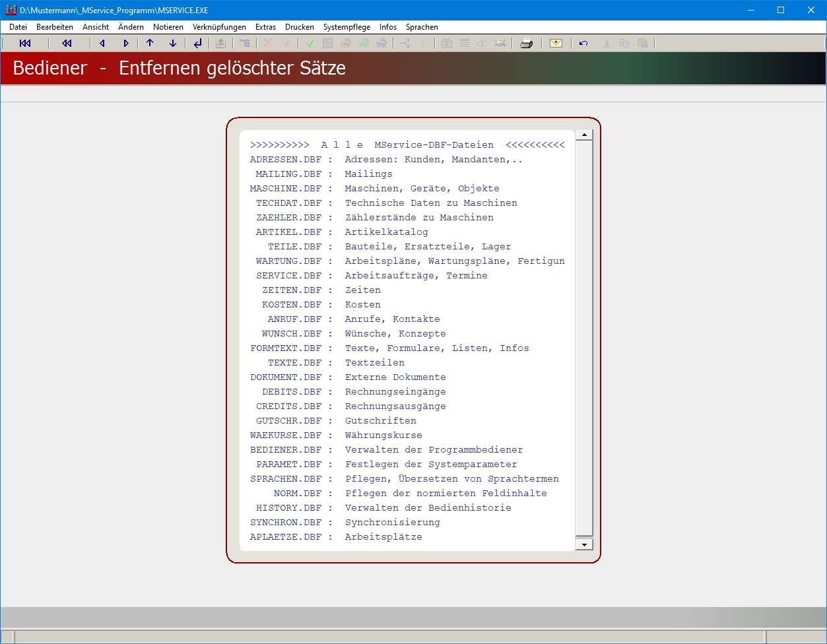Click the red X delete icon
This screenshot has height=644, width=827.
pyautogui.click(x=268, y=44)
